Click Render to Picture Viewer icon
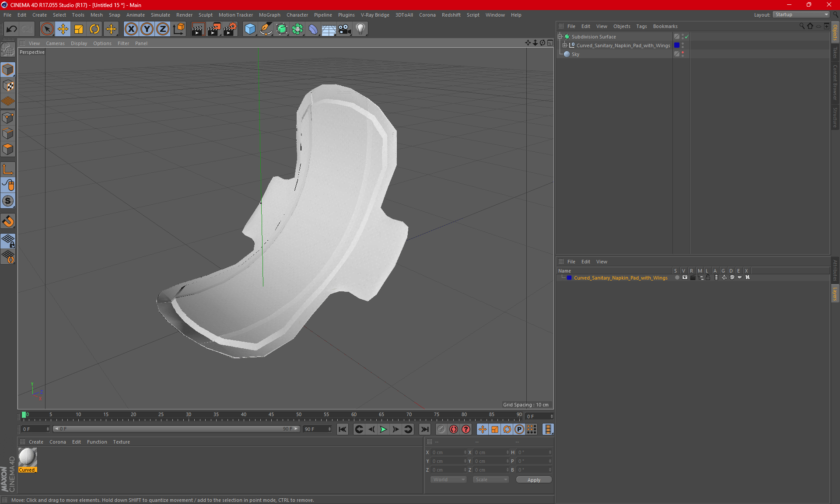Viewport: 840px width, 504px height. (214, 29)
